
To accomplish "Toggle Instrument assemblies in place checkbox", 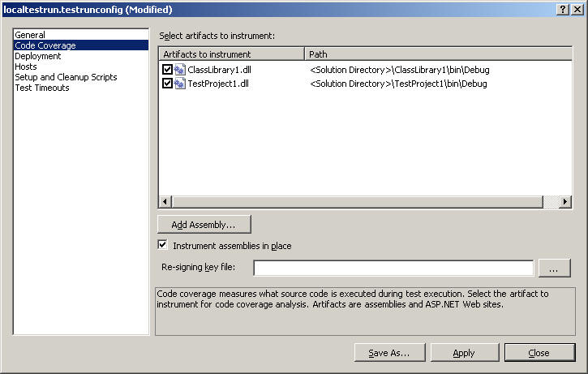I will pos(163,245).
